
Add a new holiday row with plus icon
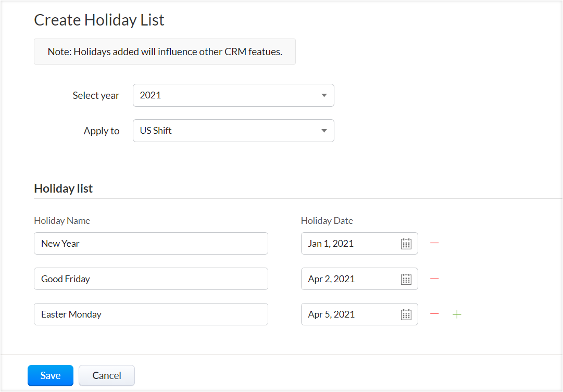coord(457,314)
